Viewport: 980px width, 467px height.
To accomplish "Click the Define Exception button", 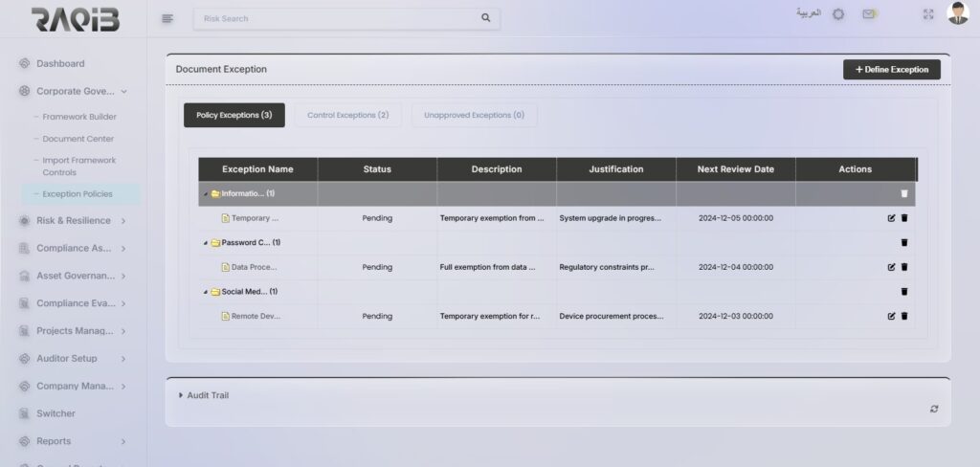I will click(891, 70).
